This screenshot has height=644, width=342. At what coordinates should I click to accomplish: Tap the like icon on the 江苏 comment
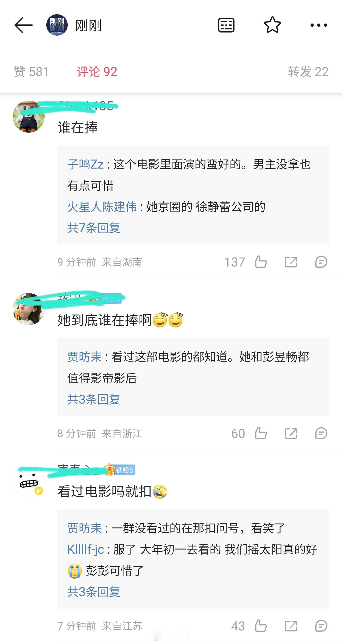pyautogui.click(x=261, y=626)
